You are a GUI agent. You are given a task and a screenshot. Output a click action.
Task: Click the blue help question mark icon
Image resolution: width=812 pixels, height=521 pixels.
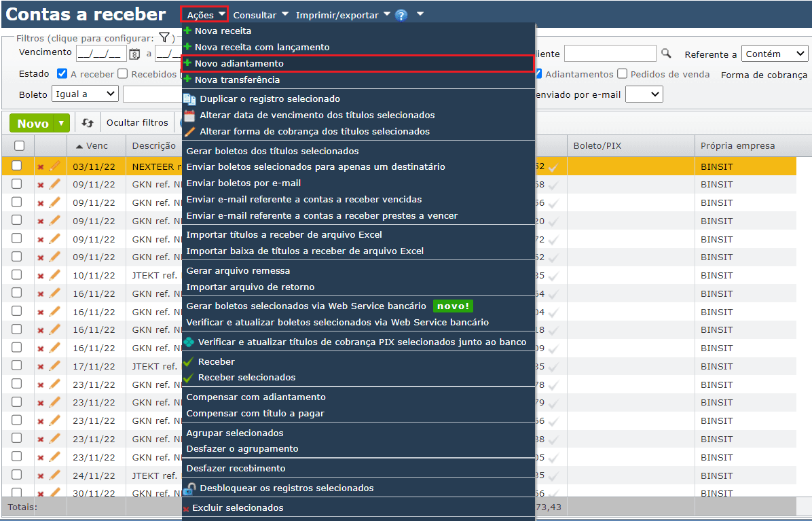(x=401, y=15)
